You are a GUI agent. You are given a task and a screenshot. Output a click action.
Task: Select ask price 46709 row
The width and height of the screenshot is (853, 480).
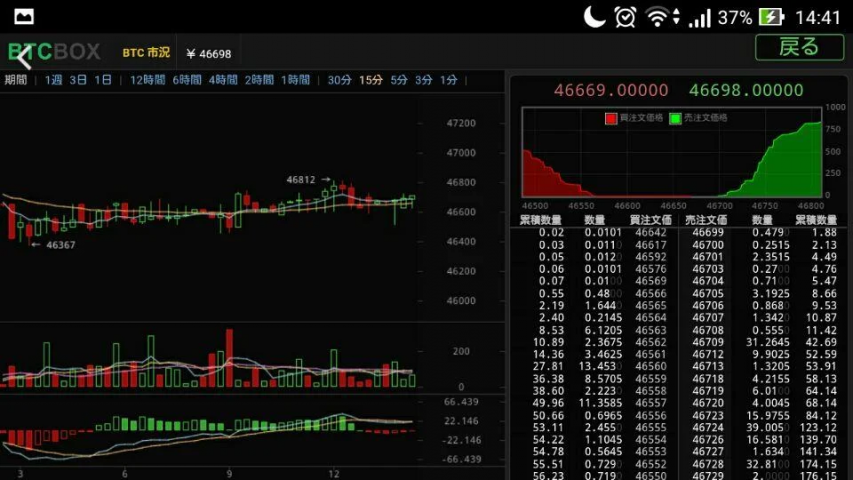(708, 342)
